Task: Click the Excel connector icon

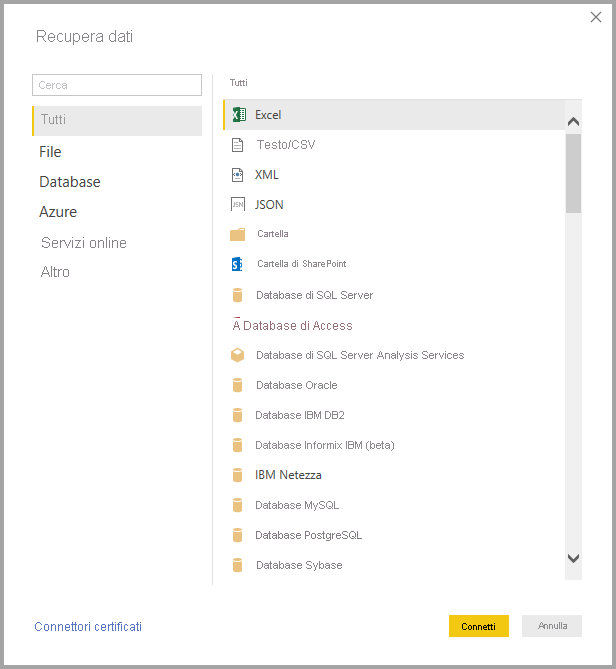Action: (x=239, y=114)
